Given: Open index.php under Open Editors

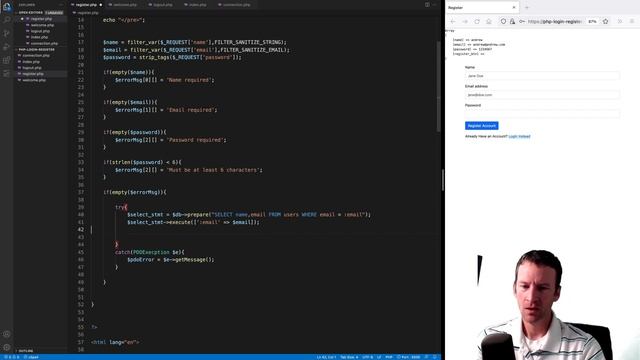Looking at the screenshot, I should pos(39,37).
